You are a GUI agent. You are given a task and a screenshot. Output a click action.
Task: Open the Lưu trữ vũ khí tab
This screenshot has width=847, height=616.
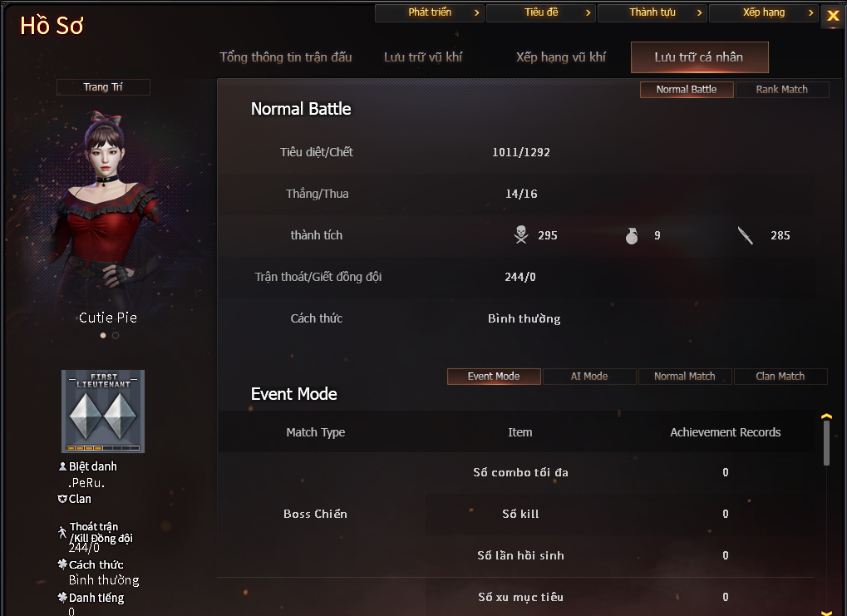click(423, 57)
